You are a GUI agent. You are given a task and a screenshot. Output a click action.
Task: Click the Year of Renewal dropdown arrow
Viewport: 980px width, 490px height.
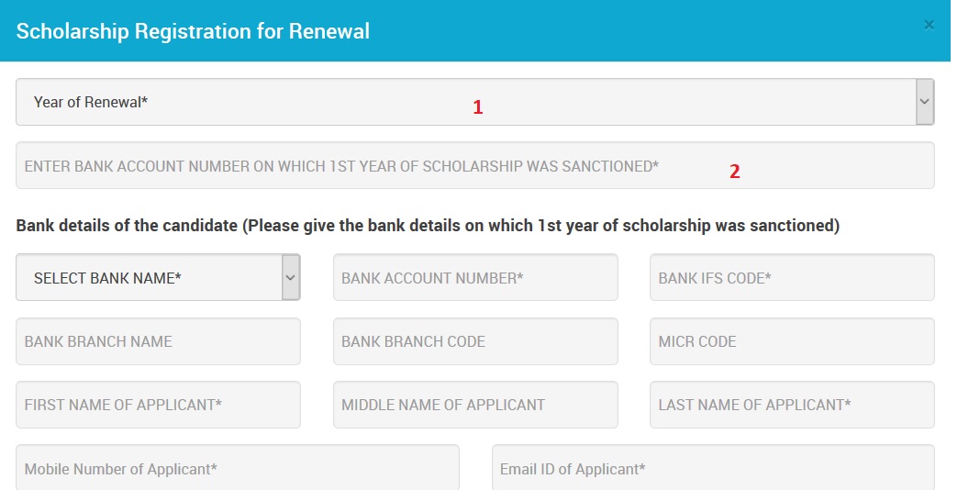tap(925, 102)
